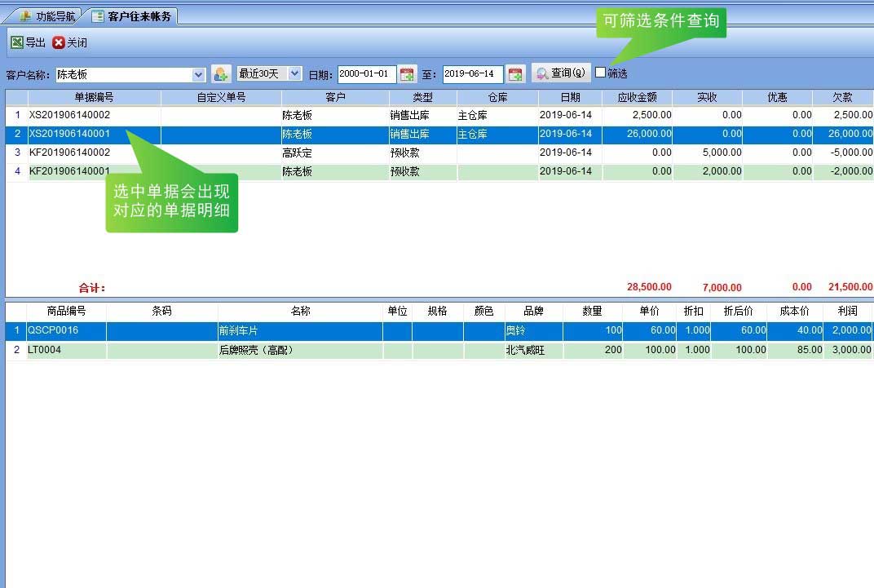Expand the 最近30天 period dropdown
The image size is (874, 588).
[x=295, y=73]
